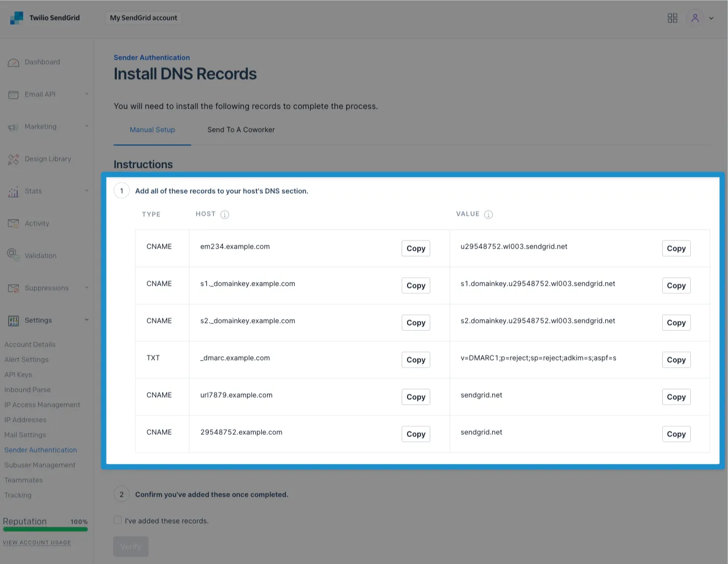Copy sendgrid.net value in url7879 row
728x564 pixels.
point(676,397)
